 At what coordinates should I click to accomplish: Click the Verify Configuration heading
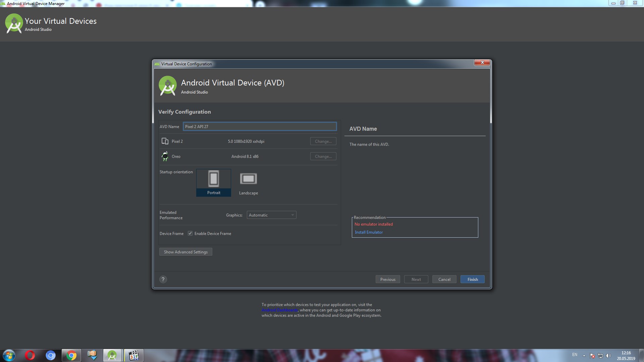[x=184, y=112]
